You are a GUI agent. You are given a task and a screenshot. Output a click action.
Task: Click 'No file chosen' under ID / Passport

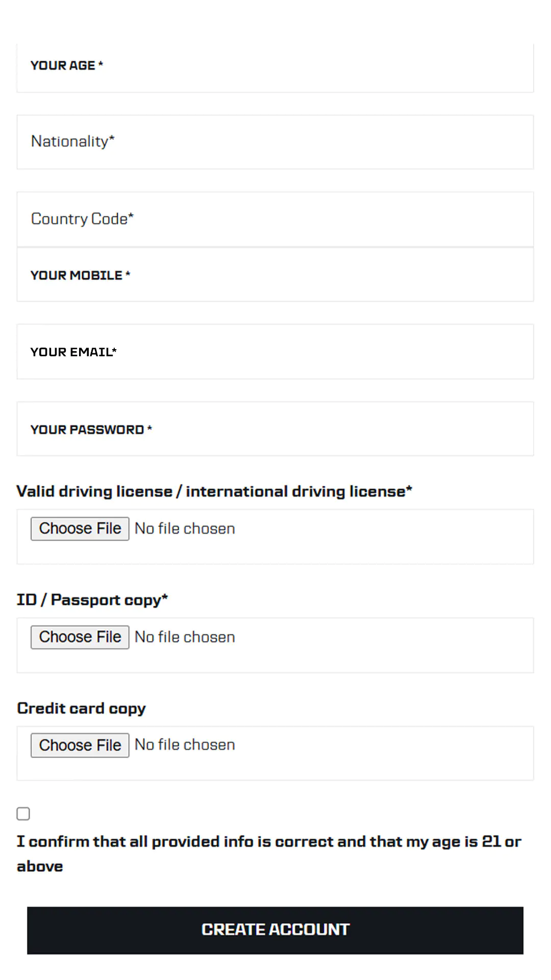point(185,638)
